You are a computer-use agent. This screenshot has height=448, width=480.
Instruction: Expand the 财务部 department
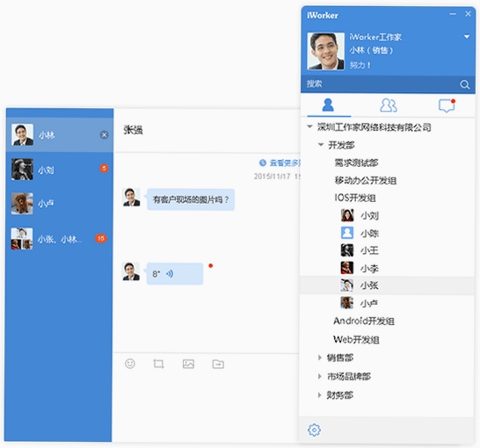(320, 394)
